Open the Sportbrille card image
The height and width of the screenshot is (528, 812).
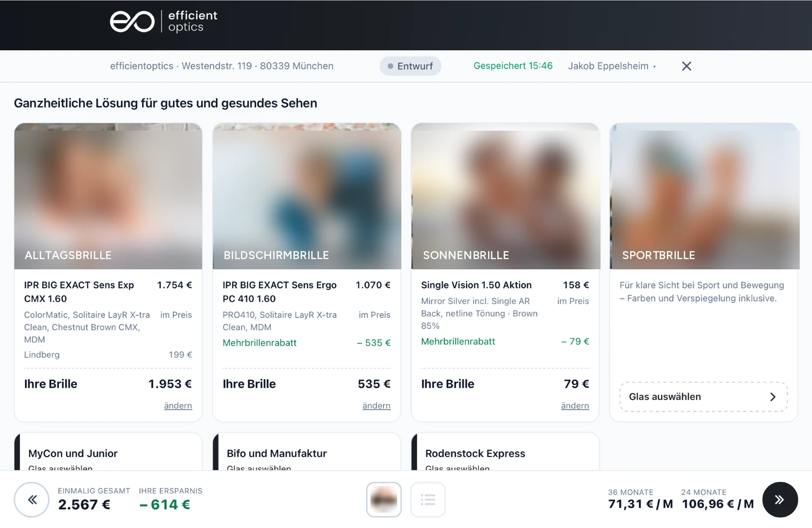[704, 196]
